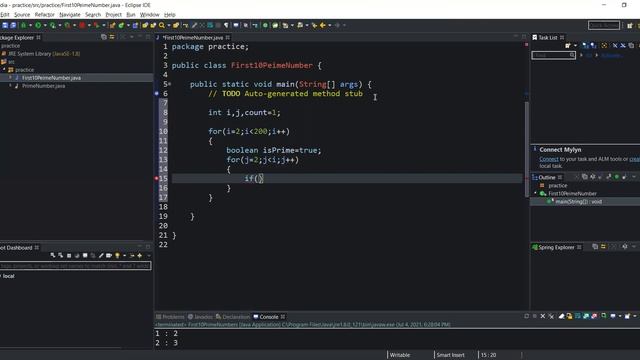This screenshot has width=640, height=360.
Task: Click the Back navigation yellow arrow icon
Action: click(x=322, y=25)
